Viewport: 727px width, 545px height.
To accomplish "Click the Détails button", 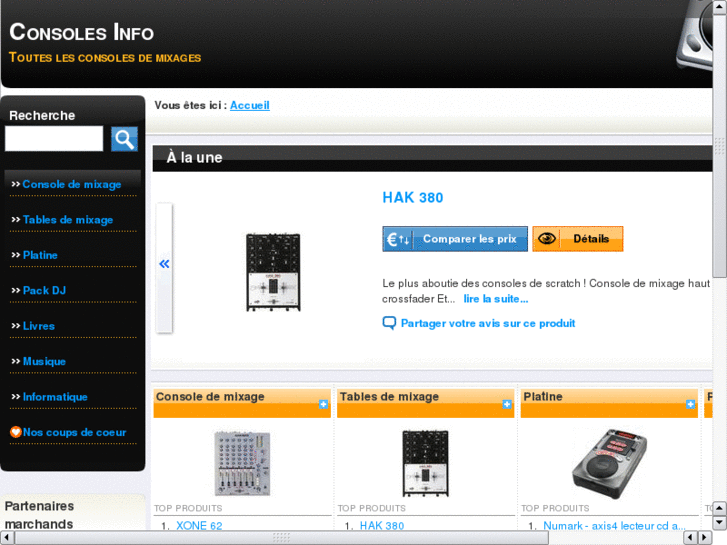I will point(577,239).
